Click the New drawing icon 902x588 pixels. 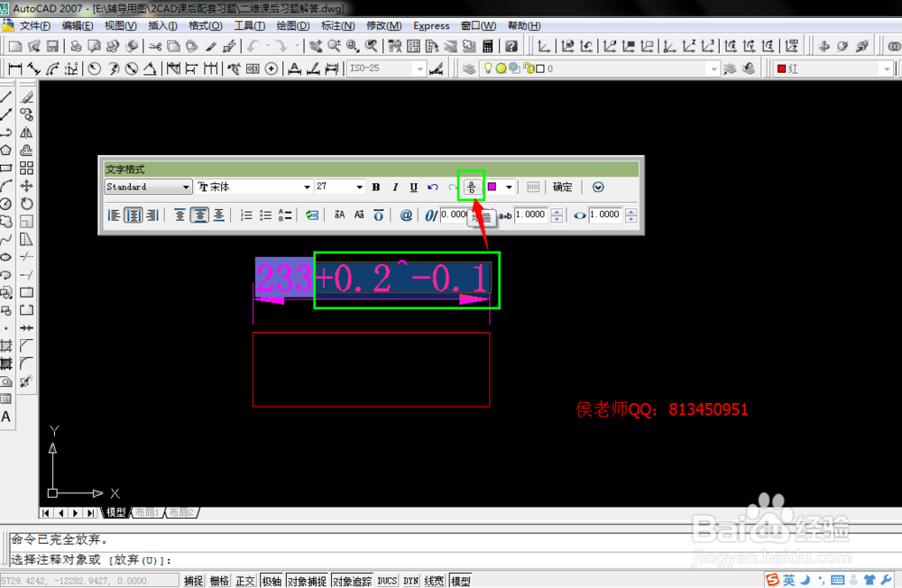click(15, 46)
